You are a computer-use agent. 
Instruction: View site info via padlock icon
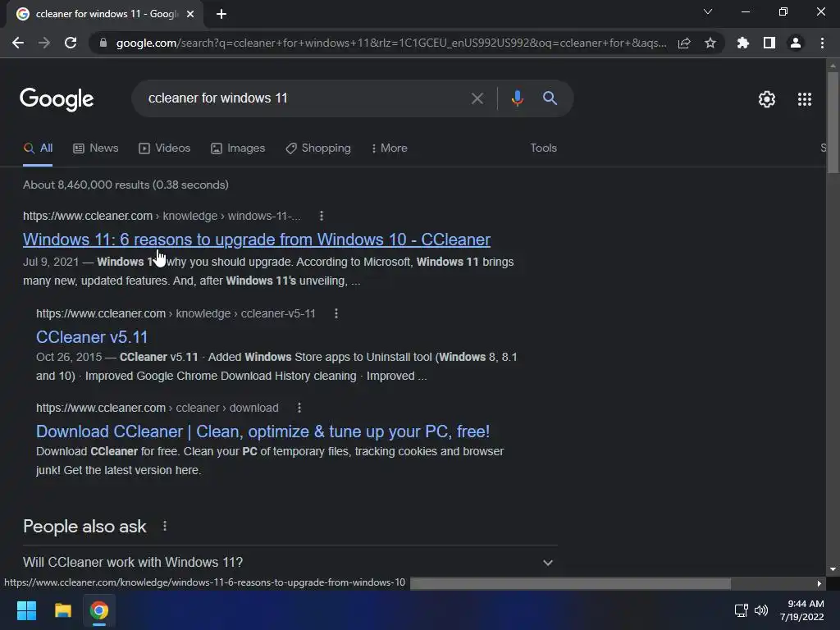coord(103,43)
